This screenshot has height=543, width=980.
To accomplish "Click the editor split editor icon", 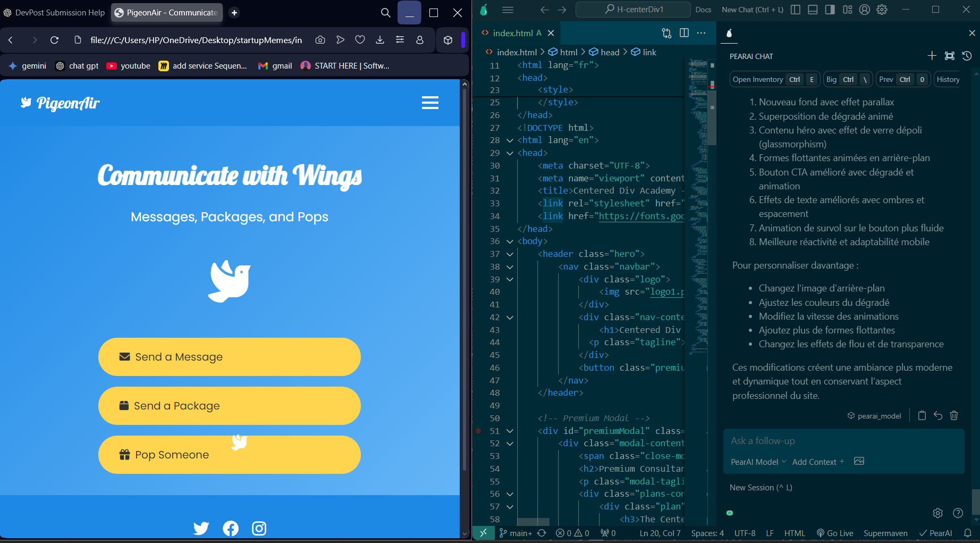I will [684, 33].
